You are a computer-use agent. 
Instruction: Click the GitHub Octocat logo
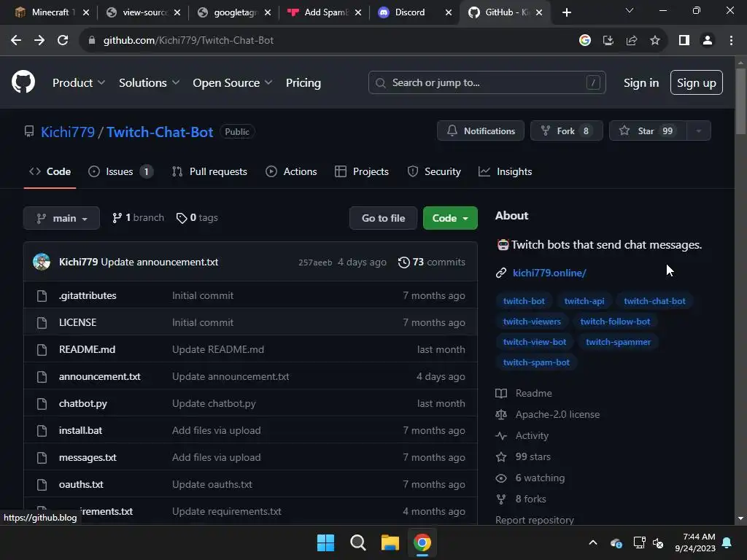[23, 82]
